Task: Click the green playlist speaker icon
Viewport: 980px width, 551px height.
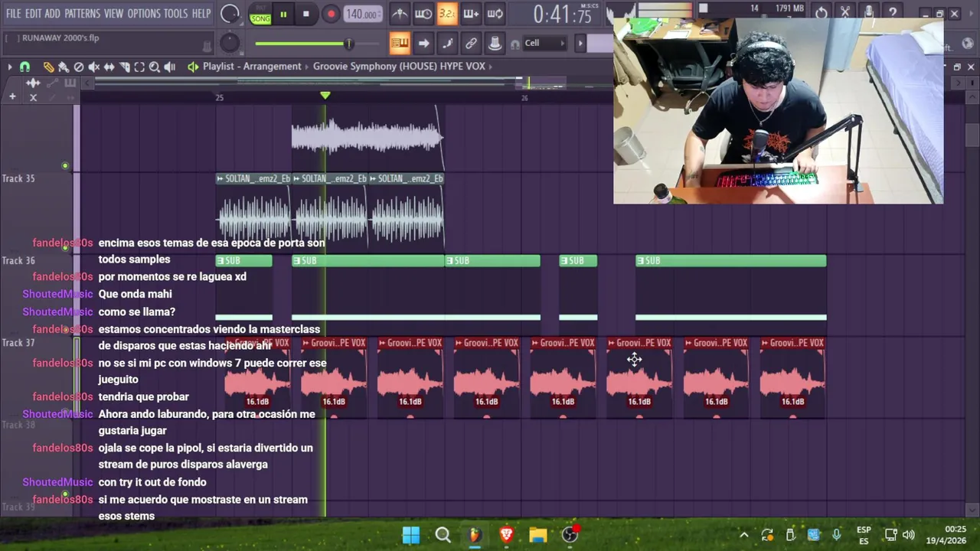Action: point(193,67)
